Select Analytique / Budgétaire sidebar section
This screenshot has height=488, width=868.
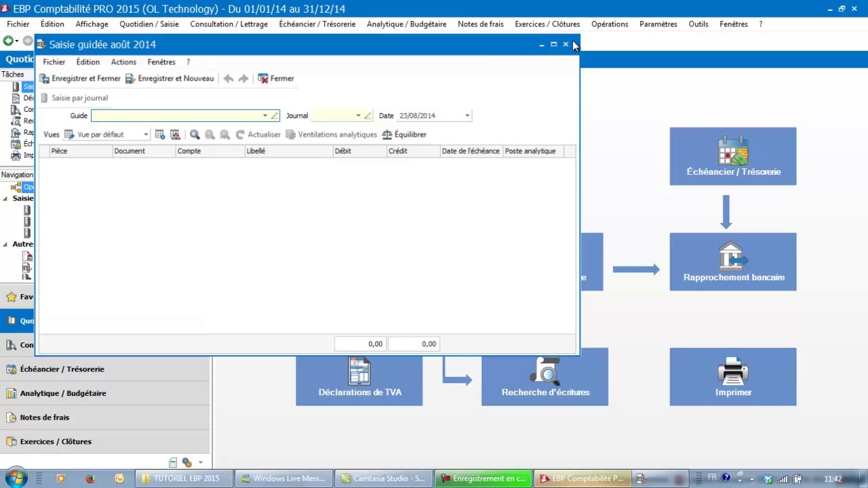coord(105,393)
